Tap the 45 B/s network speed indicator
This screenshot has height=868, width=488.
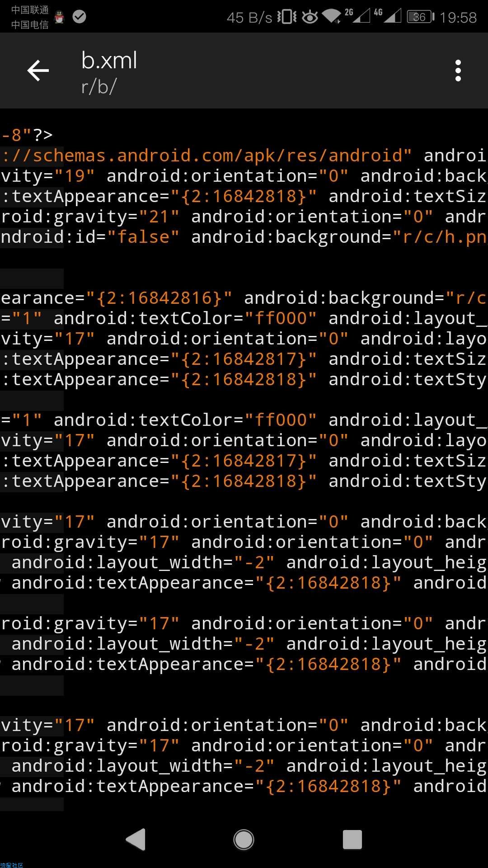249,18
